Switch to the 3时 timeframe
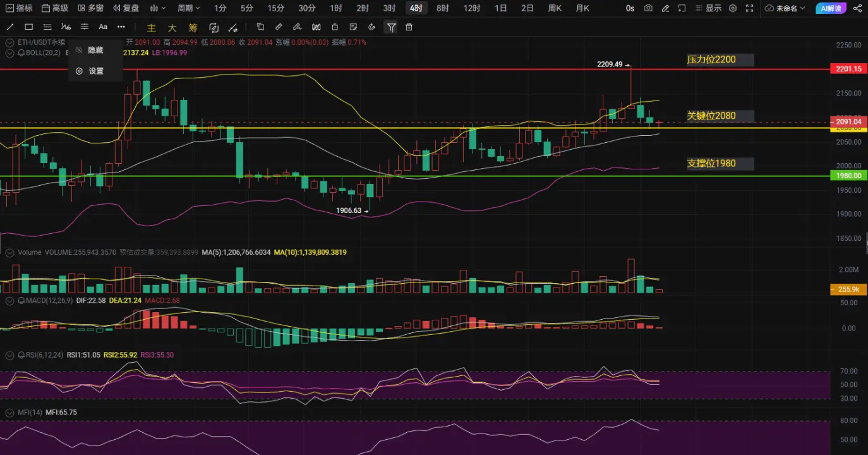The width and height of the screenshot is (868, 455). click(389, 8)
